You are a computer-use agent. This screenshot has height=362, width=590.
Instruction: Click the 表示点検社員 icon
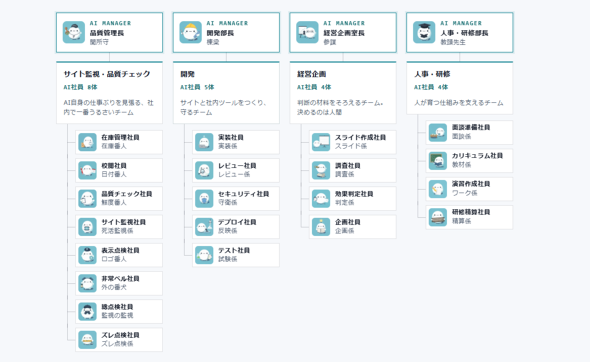tap(87, 255)
